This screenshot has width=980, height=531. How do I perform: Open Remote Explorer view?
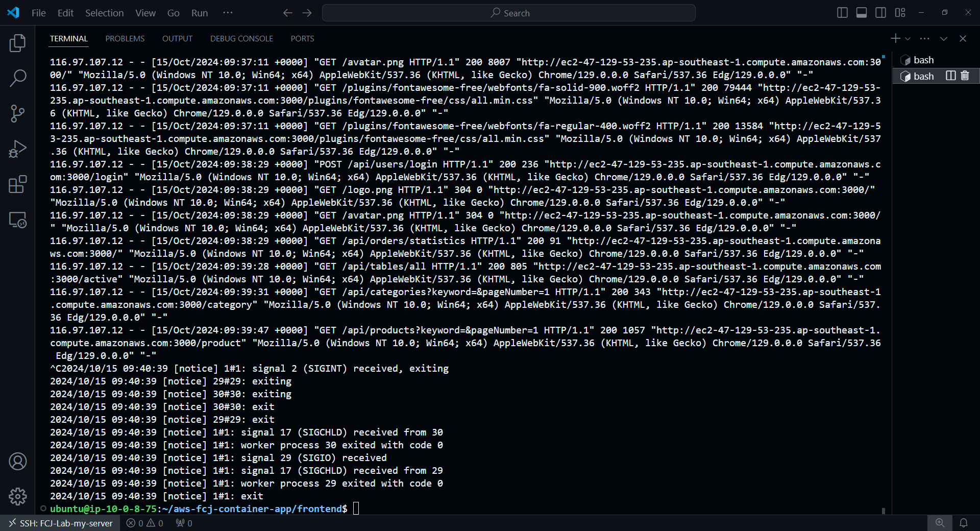(17, 220)
